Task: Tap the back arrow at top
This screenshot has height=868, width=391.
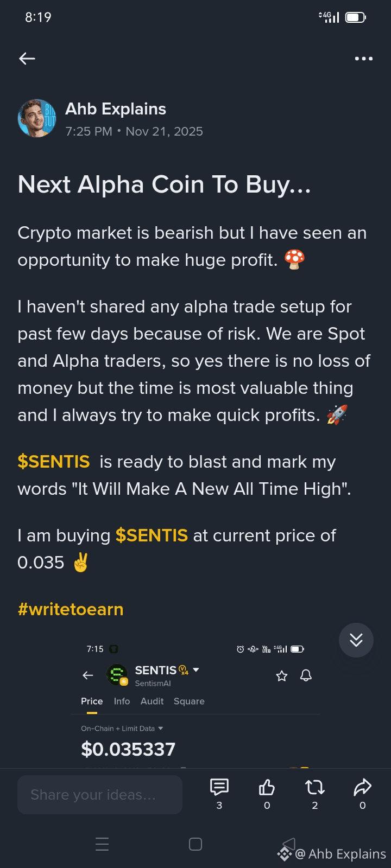Action: coord(27,59)
